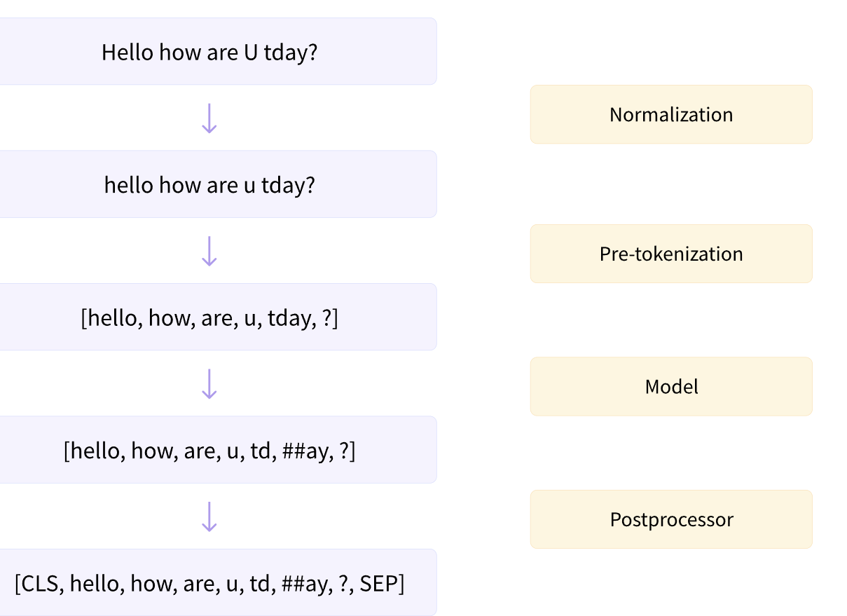Click "tday" in the pre-tokenized bracket list
Image resolution: width=847 pixels, height=616 pixels.
tap(289, 319)
